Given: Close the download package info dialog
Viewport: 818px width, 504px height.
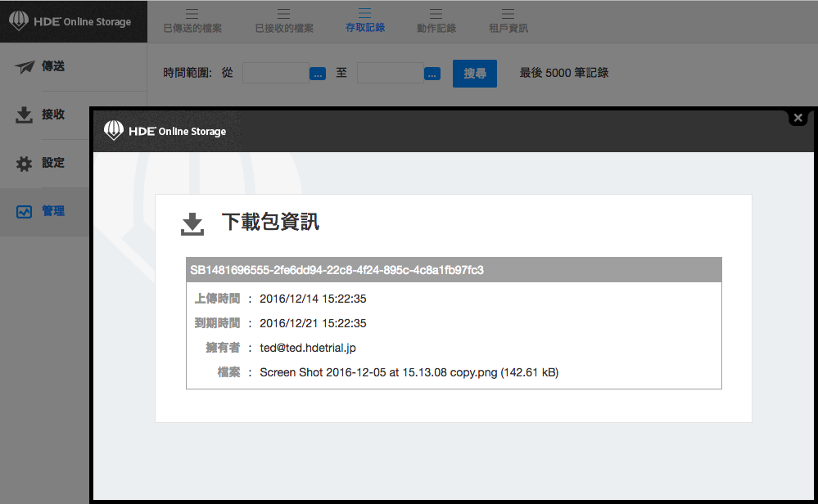Looking at the screenshot, I should (x=798, y=118).
